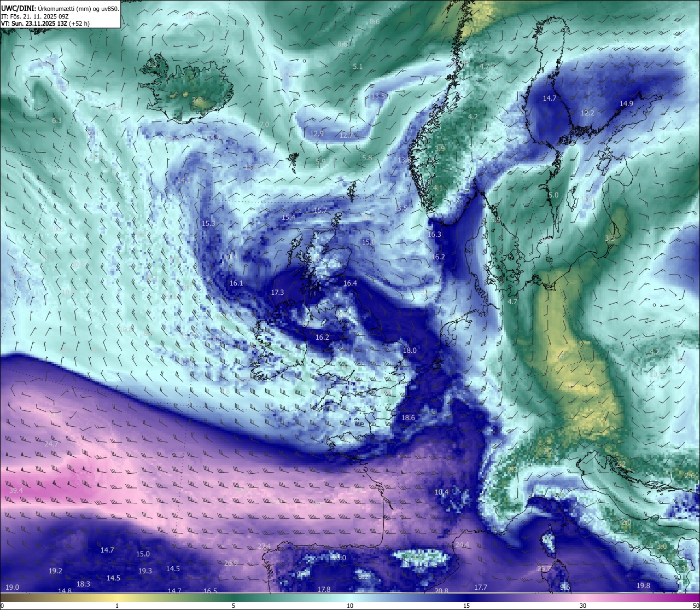Viewport: 700px width, 610px height.
Task: Click the 19.8 value on the map
Action: pyautogui.click(x=643, y=585)
